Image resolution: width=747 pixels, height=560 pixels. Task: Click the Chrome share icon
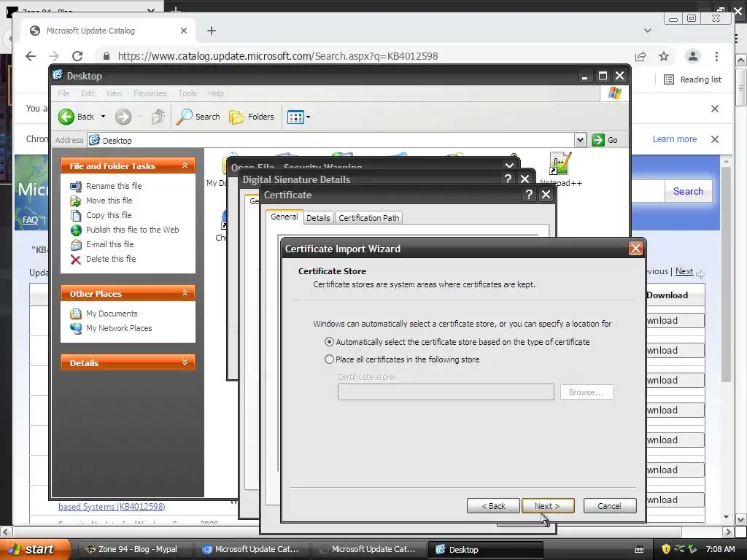pos(640,56)
